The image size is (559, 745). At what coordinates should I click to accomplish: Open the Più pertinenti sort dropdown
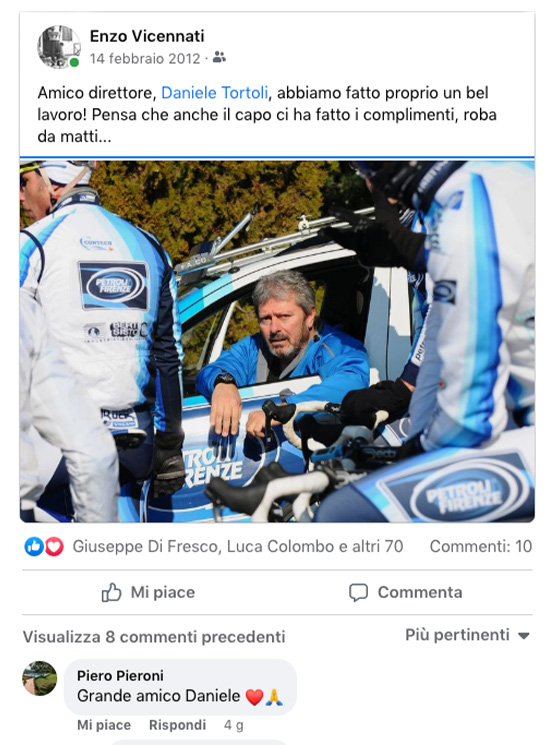[x=467, y=635]
